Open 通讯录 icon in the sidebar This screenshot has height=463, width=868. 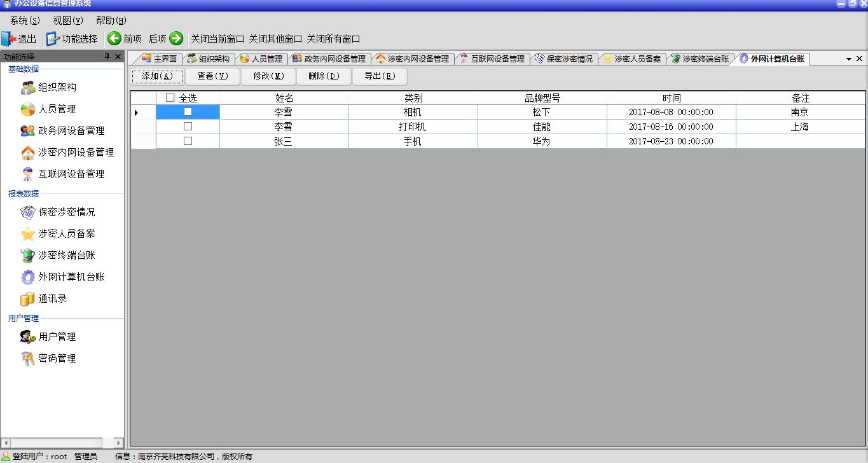coord(28,299)
